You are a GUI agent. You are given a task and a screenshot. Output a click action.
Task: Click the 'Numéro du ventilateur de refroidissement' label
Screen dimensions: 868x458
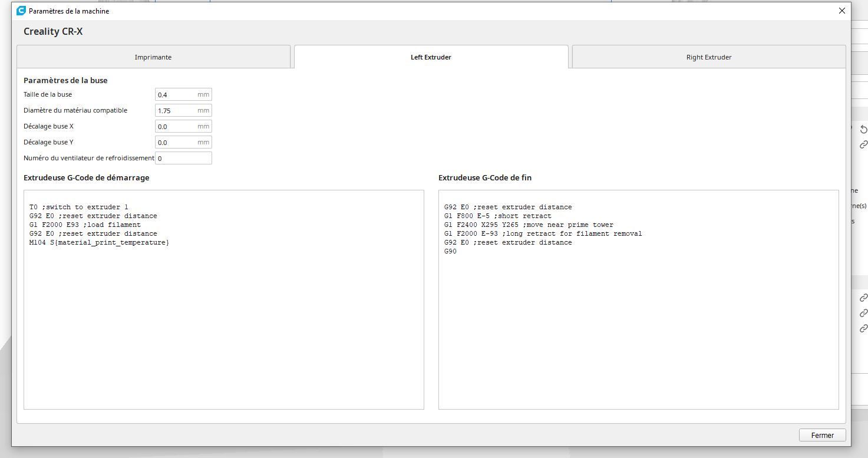[89, 158]
